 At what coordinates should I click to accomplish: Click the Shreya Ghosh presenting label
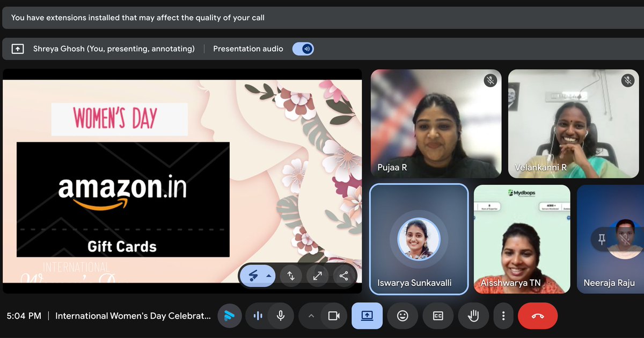coord(114,49)
